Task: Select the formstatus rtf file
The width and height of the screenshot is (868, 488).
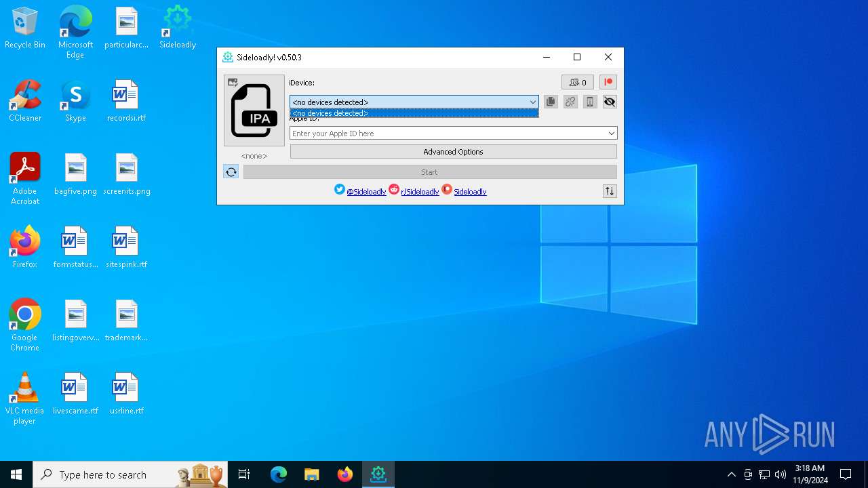Action: 75,248
